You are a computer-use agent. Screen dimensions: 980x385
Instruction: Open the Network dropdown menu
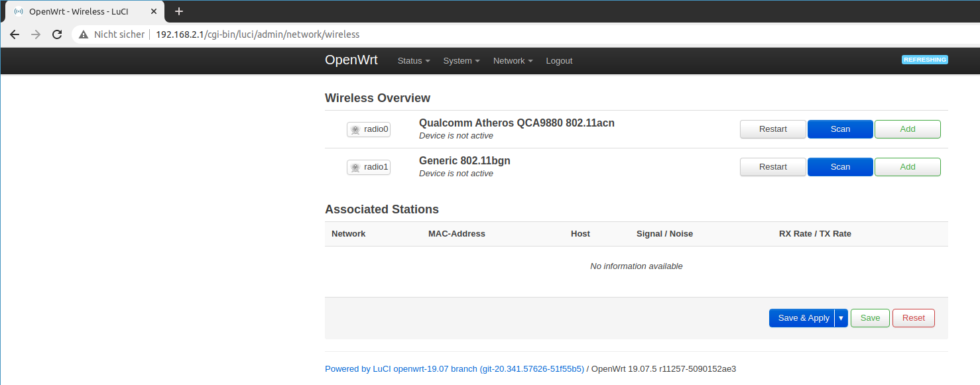pos(513,61)
